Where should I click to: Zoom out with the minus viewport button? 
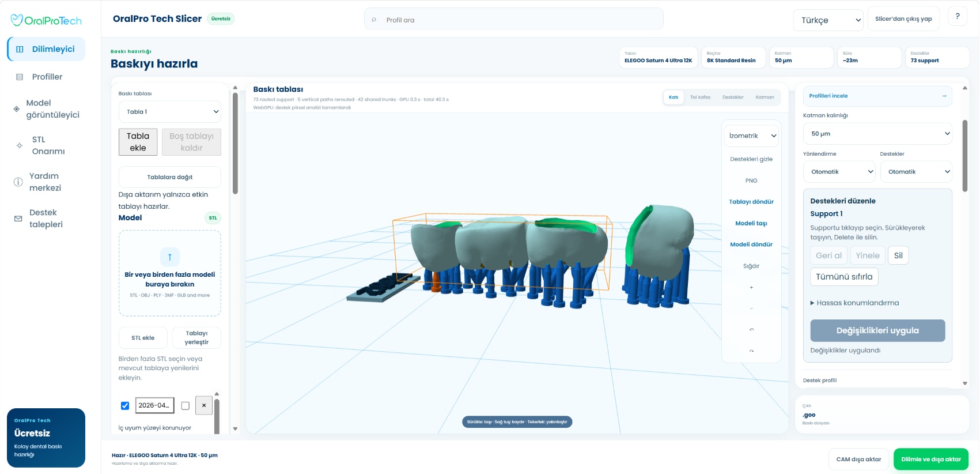pos(751,309)
